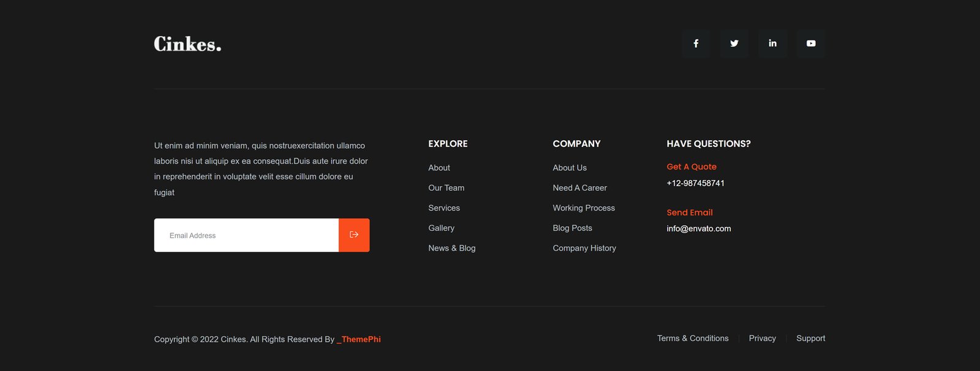Open News & Blog link
980x371 pixels.
tap(451, 248)
